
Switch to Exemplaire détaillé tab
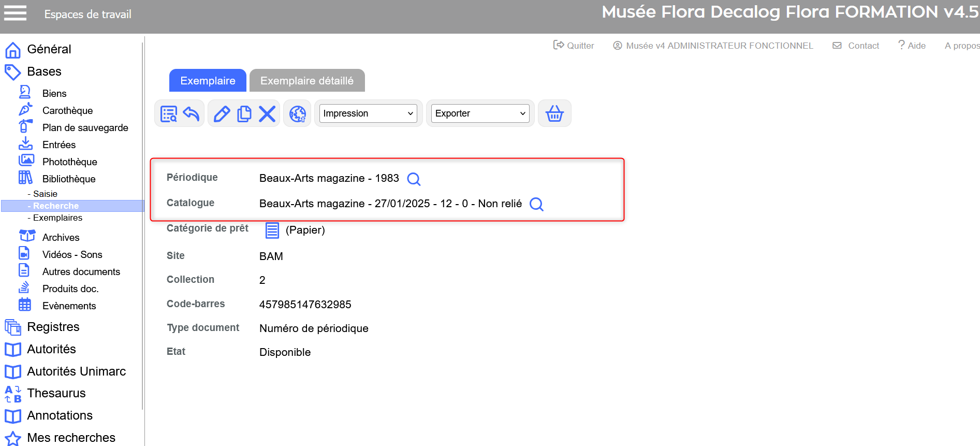tap(307, 81)
